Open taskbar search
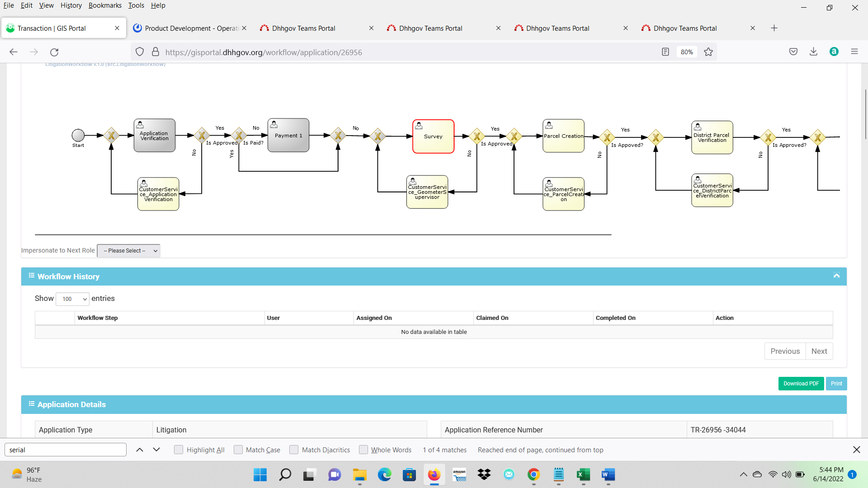Viewport: 868px width, 488px height. click(x=285, y=474)
